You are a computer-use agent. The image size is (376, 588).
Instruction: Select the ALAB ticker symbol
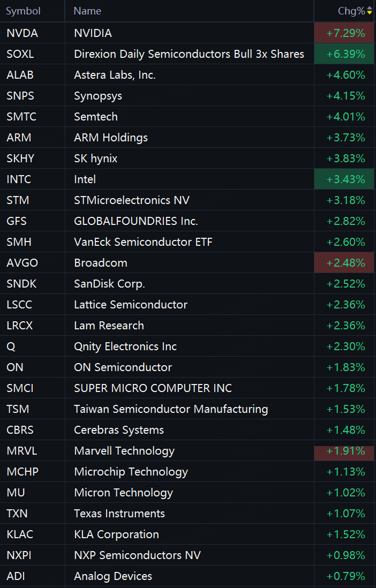click(x=20, y=75)
